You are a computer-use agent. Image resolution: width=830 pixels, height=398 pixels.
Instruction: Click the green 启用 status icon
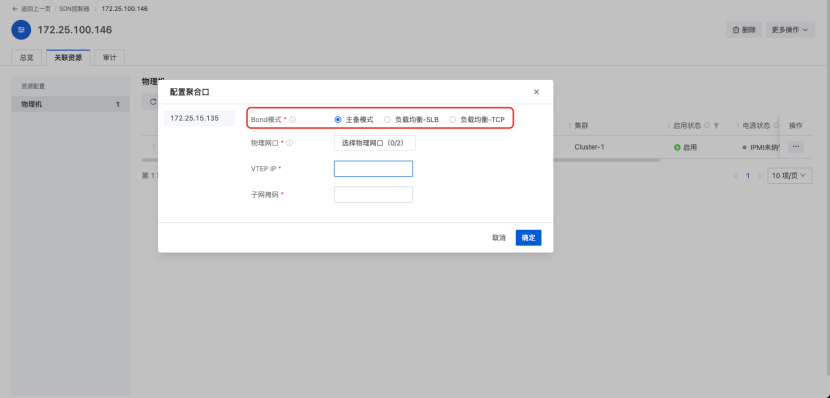(677, 147)
